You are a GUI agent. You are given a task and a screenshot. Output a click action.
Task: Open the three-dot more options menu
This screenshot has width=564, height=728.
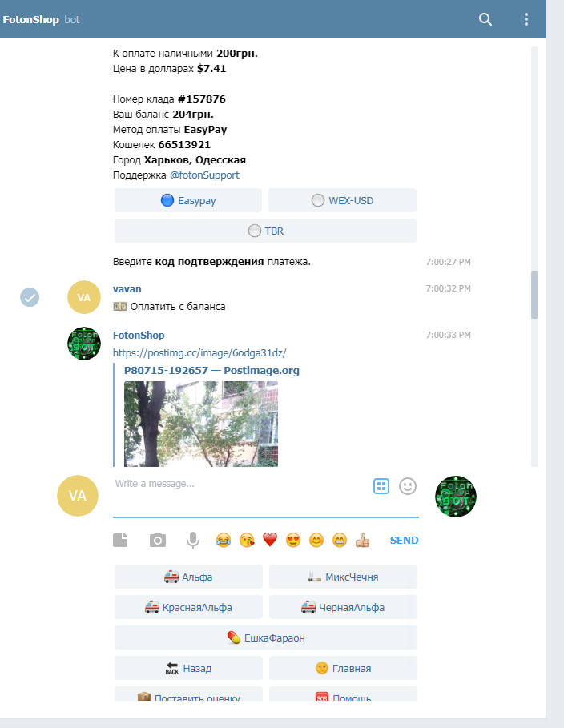coord(526,19)
